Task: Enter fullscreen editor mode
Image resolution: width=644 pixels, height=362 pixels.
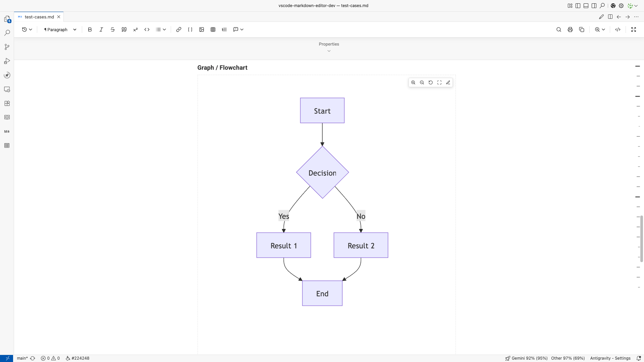Action: pyautogui.click(x=634, y=29)
